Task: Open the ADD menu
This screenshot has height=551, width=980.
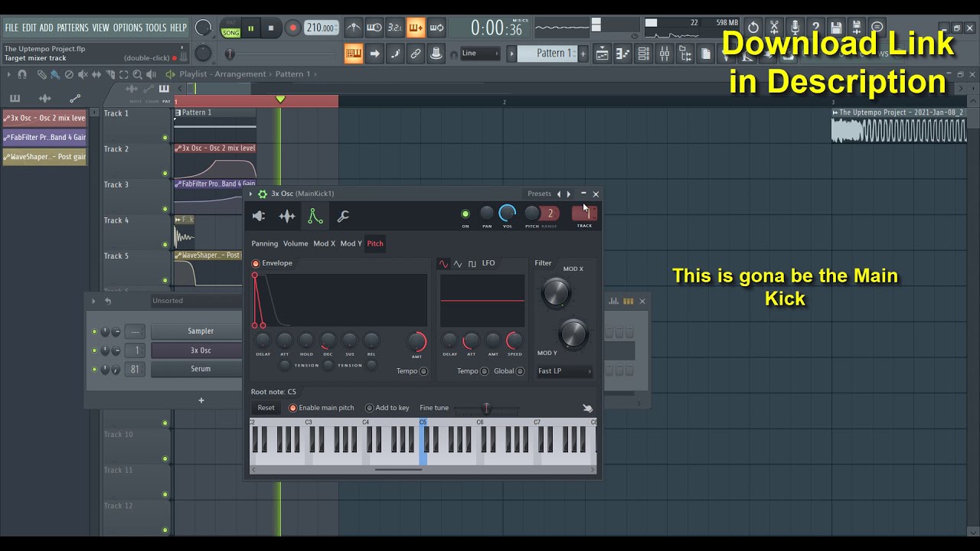Action: pyautogui.click(x=47, y=28)
